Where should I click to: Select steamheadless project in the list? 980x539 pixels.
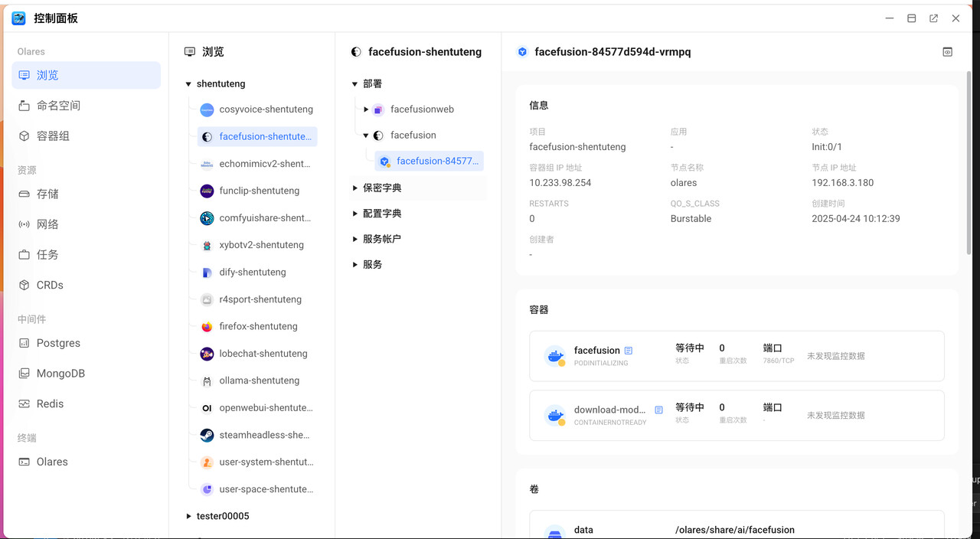point(263,435)
